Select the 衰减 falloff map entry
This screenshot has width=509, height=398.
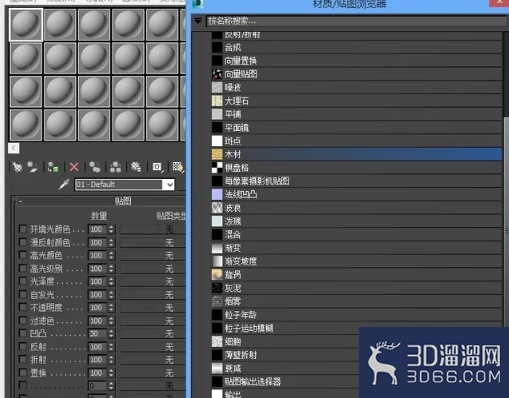(x=285, y=368)
